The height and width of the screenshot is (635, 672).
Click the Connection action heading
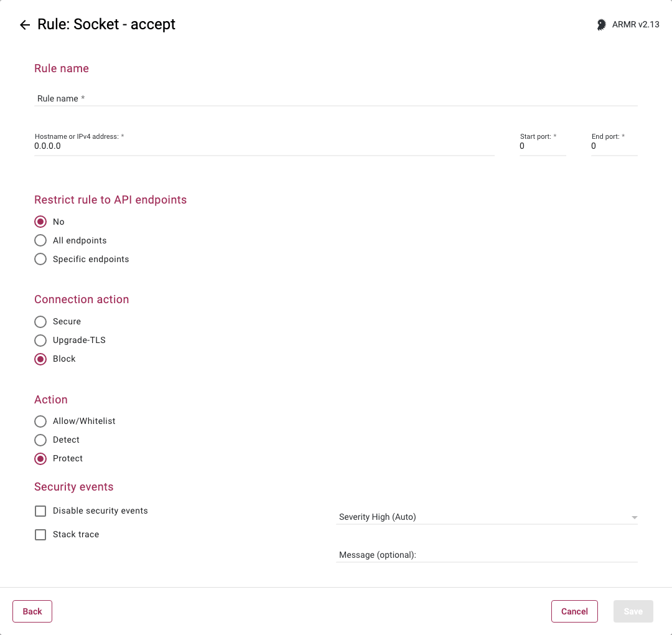tap(82, 299)
